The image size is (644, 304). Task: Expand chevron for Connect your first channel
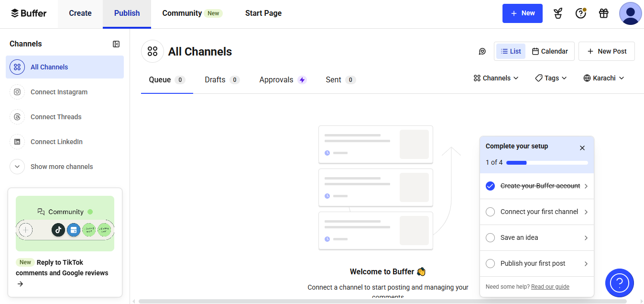pyautogui.click(x=586, y=212)
